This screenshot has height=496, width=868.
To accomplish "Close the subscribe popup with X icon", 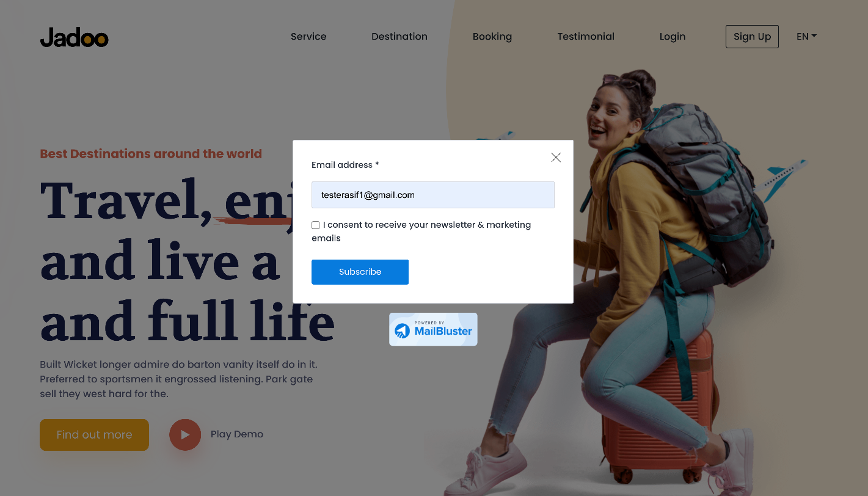I will [556, 158].
